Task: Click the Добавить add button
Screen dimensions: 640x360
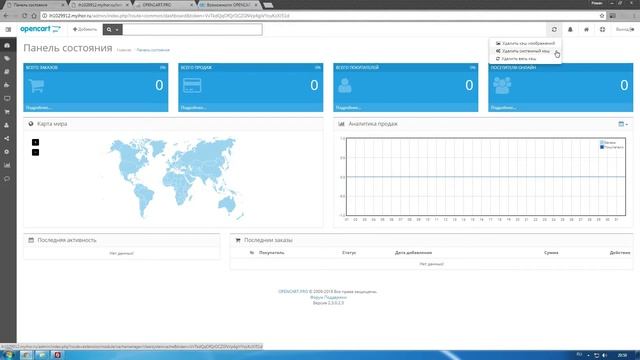Action: (x=85, y=29)
